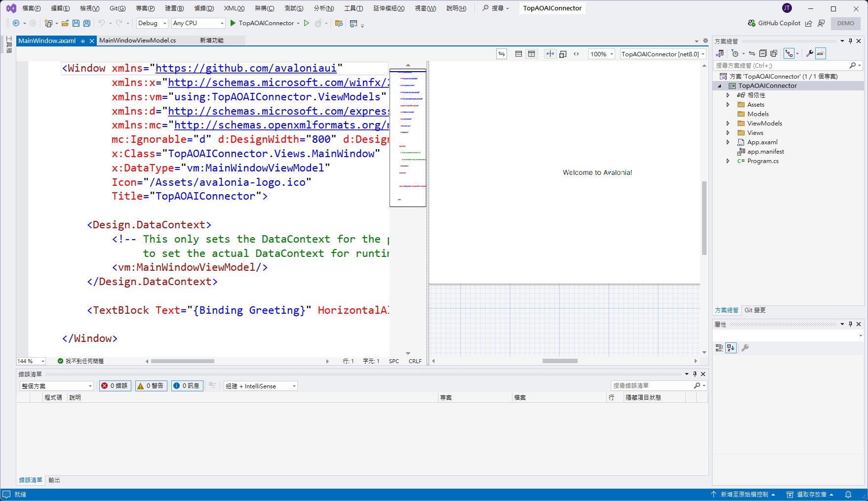This screenshot has width=868, height=501.
Task: Open the 100% zoom dropdown in designer
Action: pos(601,54)
